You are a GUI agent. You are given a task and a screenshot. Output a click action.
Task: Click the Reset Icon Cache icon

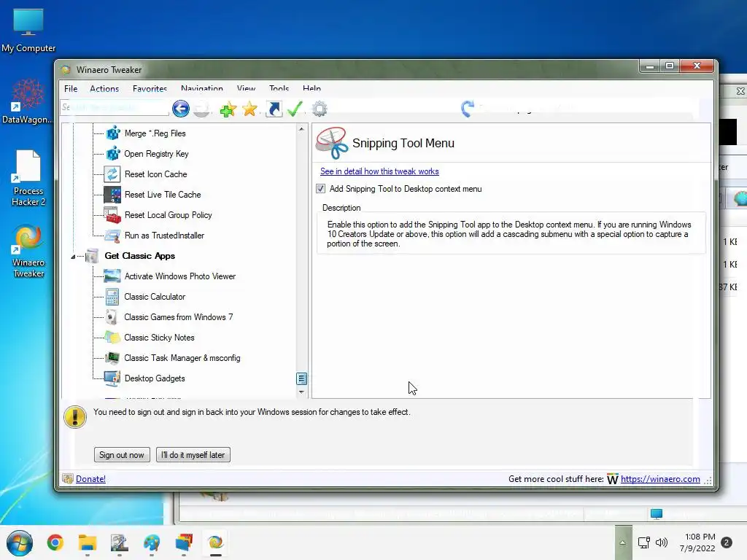tap(112, 174)
